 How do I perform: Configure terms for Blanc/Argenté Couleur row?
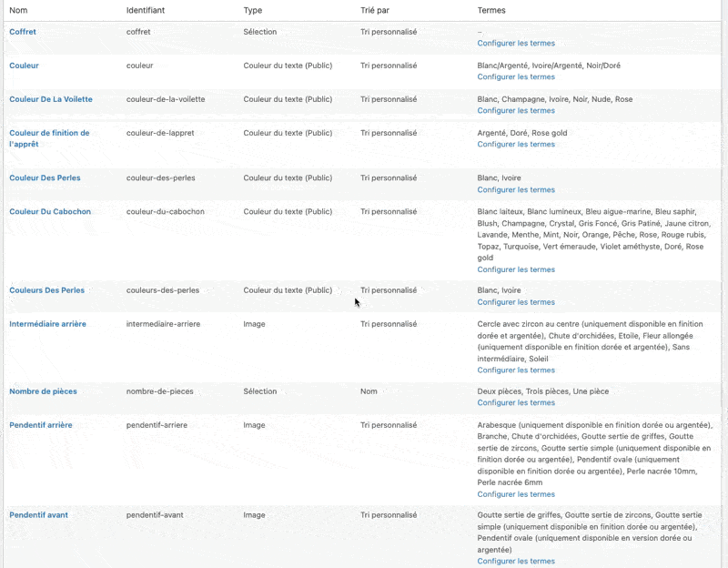click(x=516, y=77)
